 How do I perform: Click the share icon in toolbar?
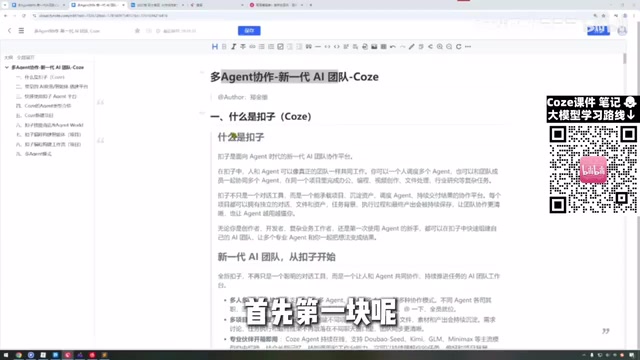[x=430, y=47]
